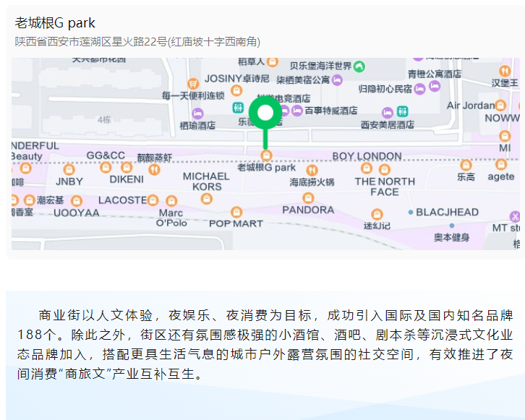Click the Air Jordan shop icon
Viewport: 525px width, 420px height.
tap(500, 105)
